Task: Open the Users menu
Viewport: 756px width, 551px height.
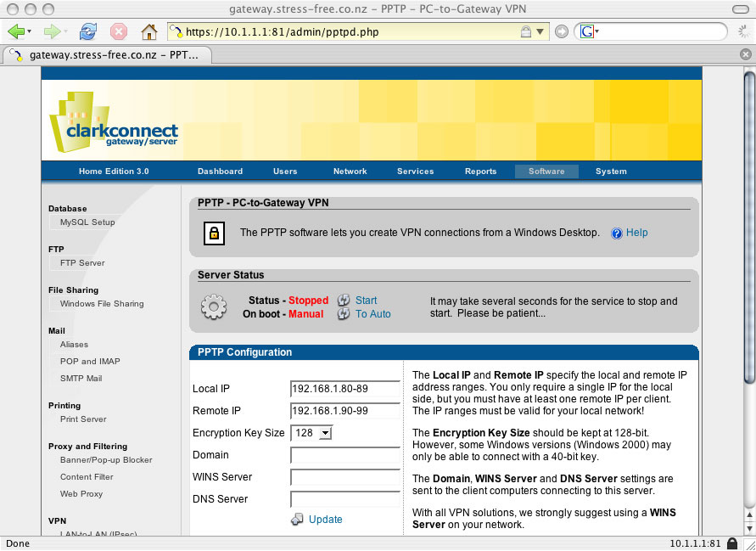Action: click(x=285, y=171)
